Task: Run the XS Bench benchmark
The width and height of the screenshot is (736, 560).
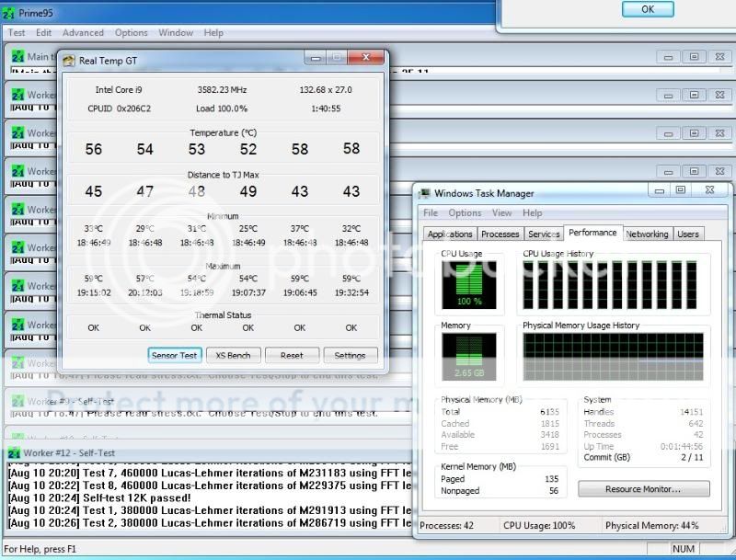Action: 233,355
